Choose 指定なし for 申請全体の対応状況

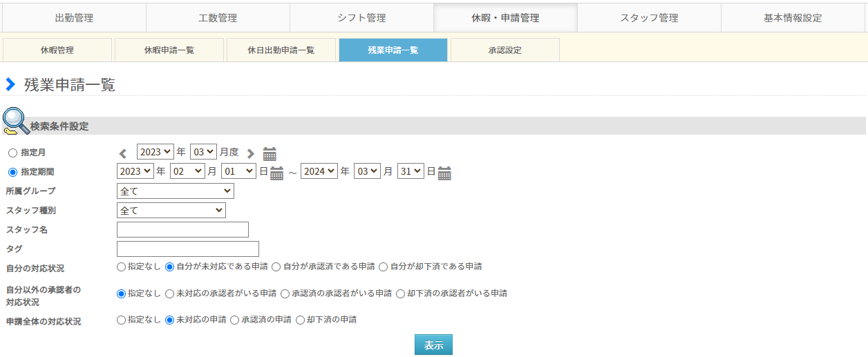point(122,320)
